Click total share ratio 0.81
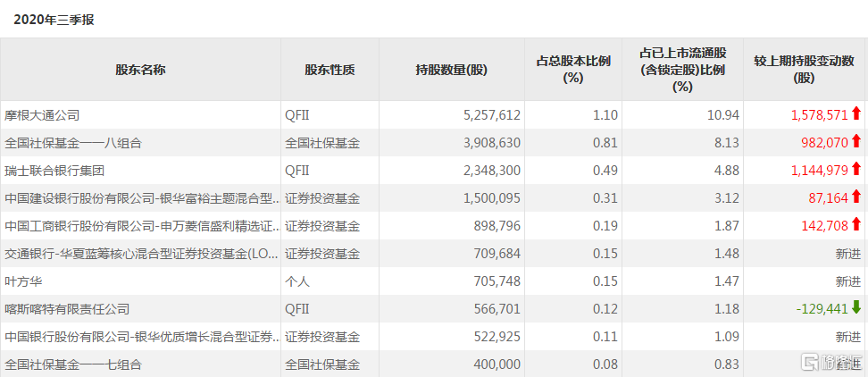Viewport: 868px width, 377px height. pyautogui.click(x=607, y=143)
